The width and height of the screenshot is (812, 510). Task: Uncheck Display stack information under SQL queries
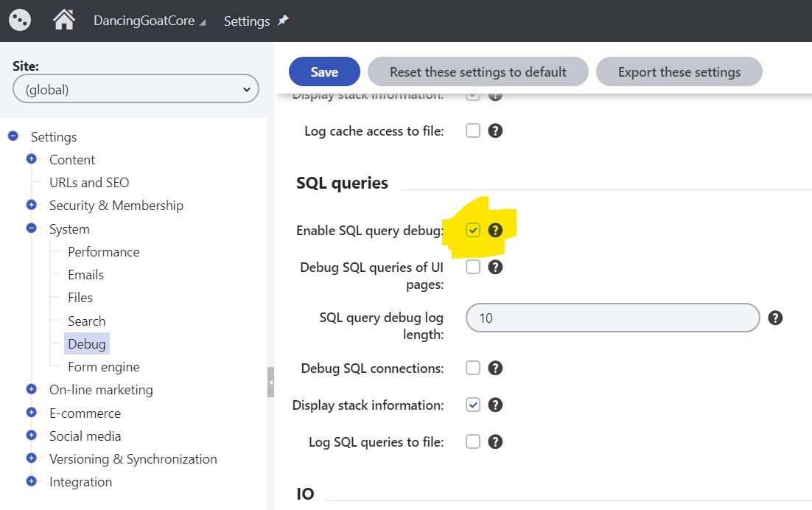[473, 405]
